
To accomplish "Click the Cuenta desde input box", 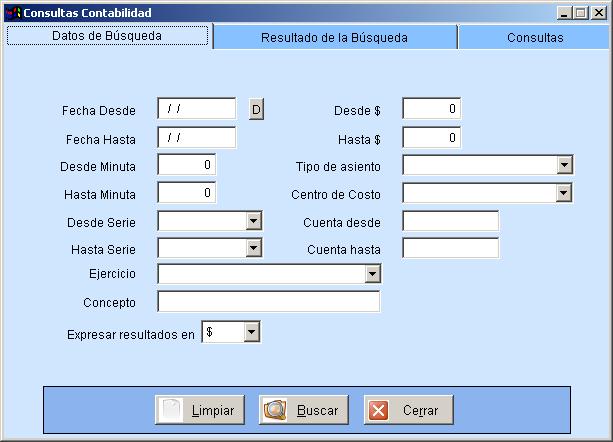I will click(x=450, y=221).
